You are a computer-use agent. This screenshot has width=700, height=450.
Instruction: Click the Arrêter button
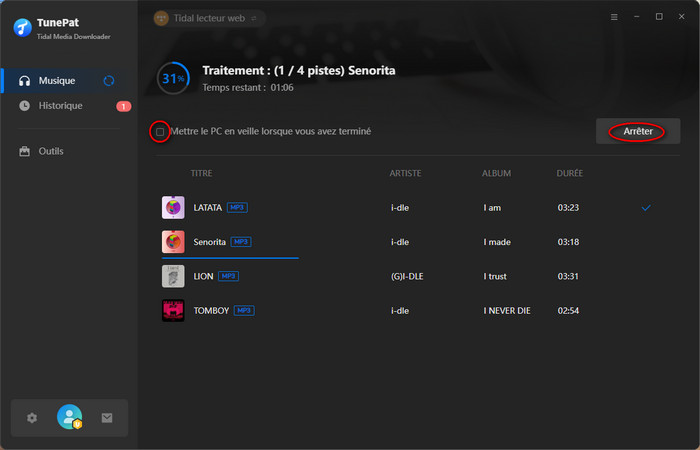coord(638,131)
